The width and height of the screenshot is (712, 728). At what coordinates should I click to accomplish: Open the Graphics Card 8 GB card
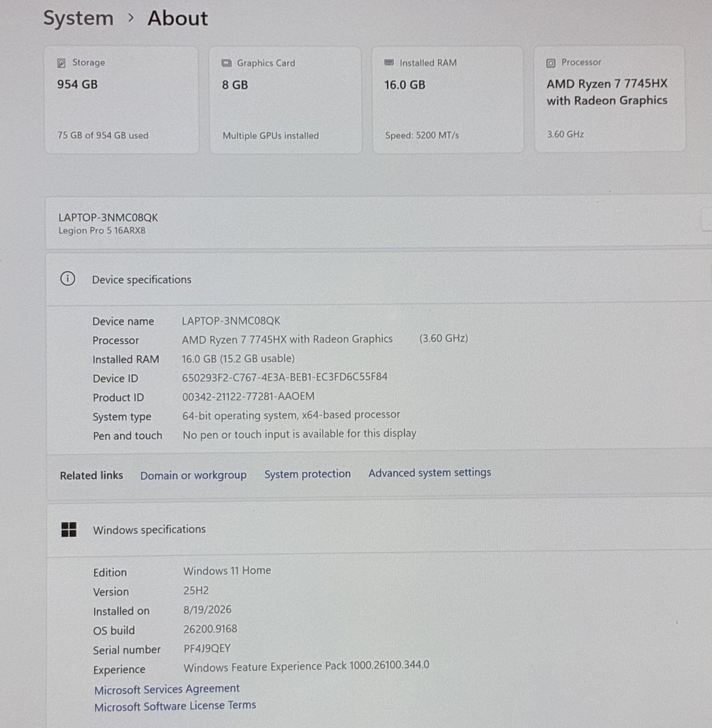click(x=285, y=100)
